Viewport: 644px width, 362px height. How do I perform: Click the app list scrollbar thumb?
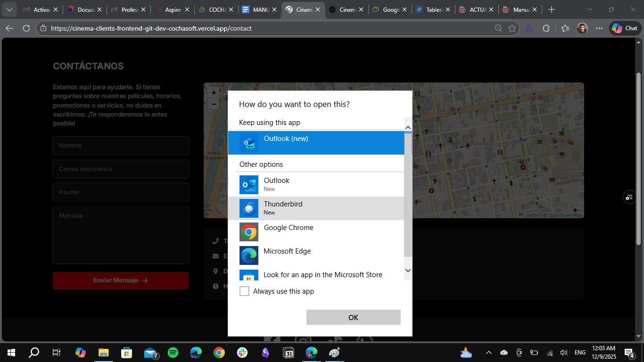click(408, 193)
